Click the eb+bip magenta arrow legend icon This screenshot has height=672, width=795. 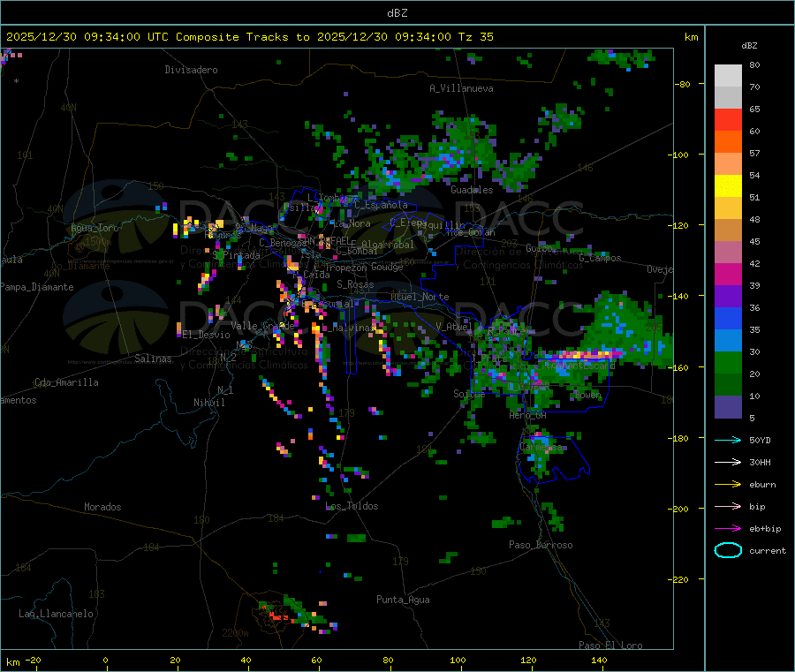728,528
